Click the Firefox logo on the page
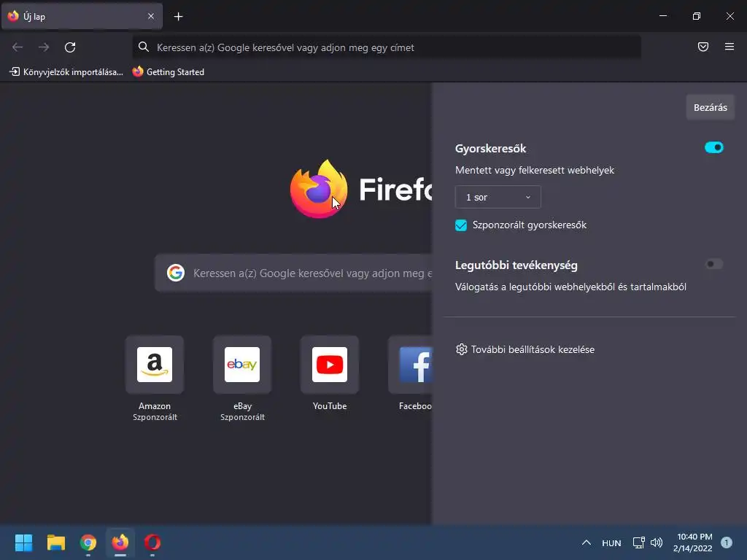 pyautogui.click(x=319, y=189)
